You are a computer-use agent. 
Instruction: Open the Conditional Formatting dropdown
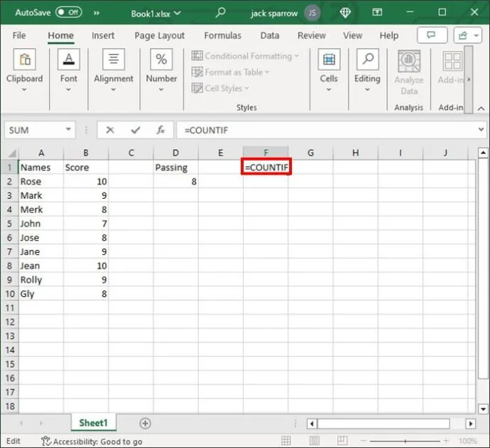(246, 56)
